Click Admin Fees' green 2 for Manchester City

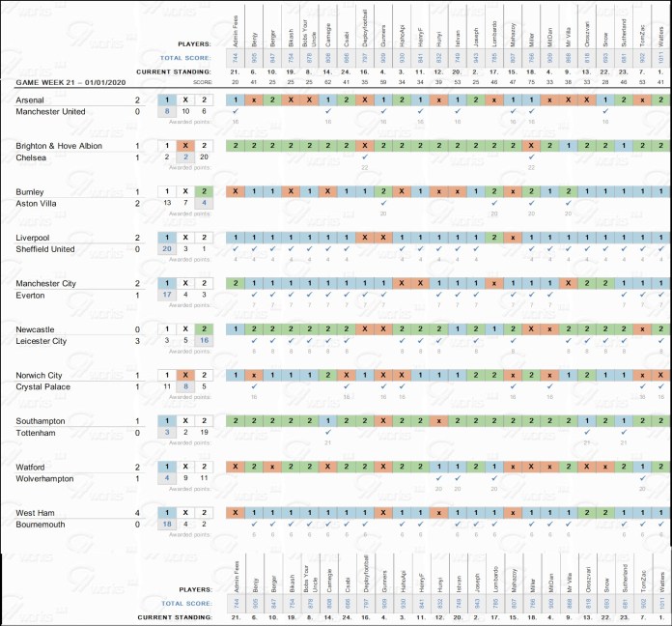236,283
